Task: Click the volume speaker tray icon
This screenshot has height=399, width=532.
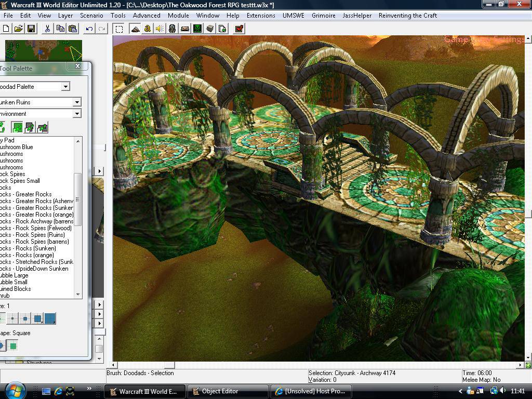Action: 502,391
